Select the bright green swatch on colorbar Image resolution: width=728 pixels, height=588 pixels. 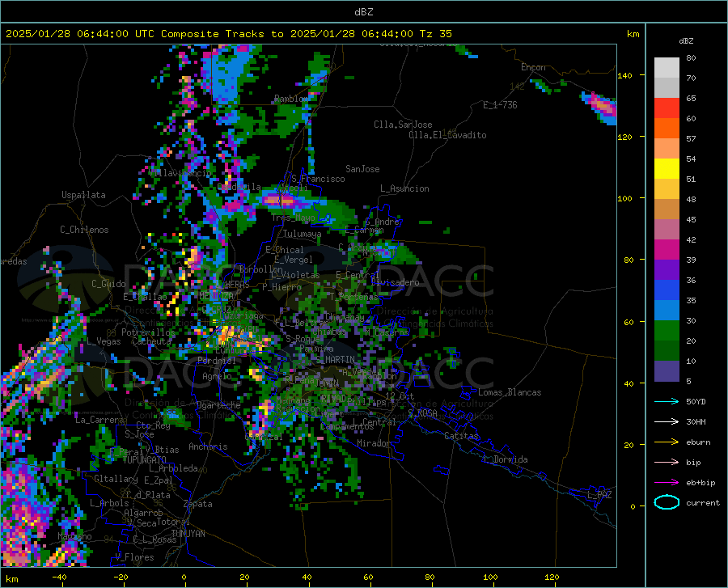coord(667,331)
